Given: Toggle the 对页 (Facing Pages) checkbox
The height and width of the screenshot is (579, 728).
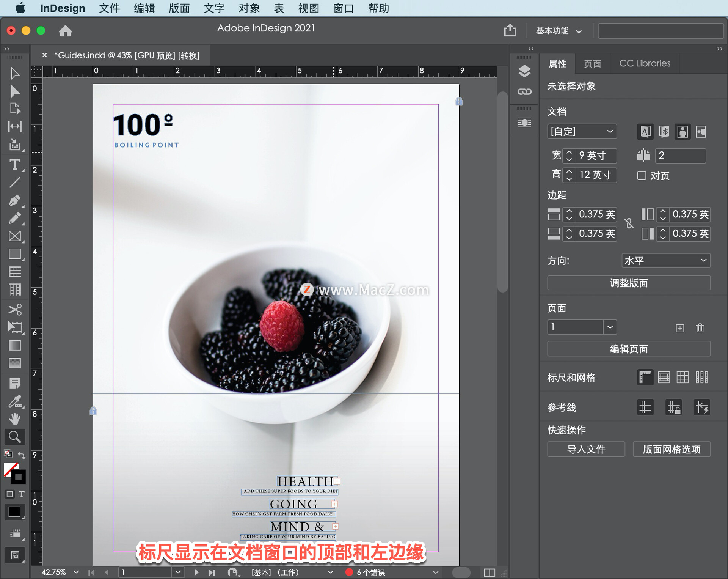Looking at the screenshot, I should coord(641,176).
